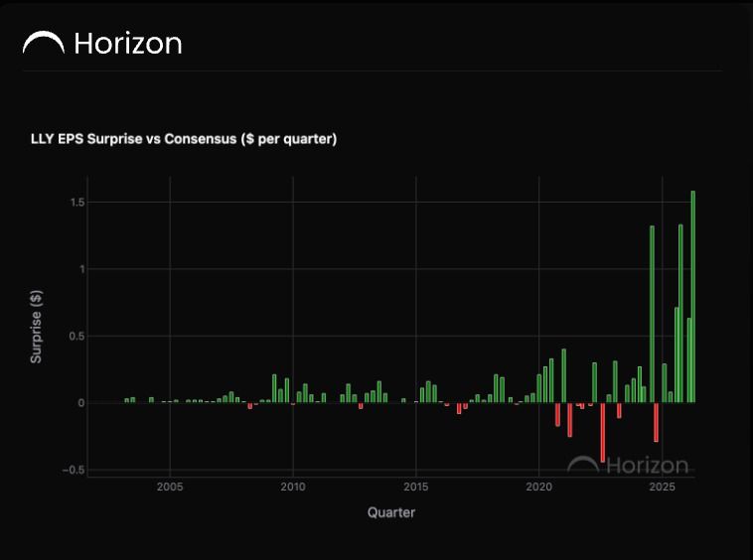Click the Horizon brand name text
The height and width of the screenshot is (560, 753).
128,44
